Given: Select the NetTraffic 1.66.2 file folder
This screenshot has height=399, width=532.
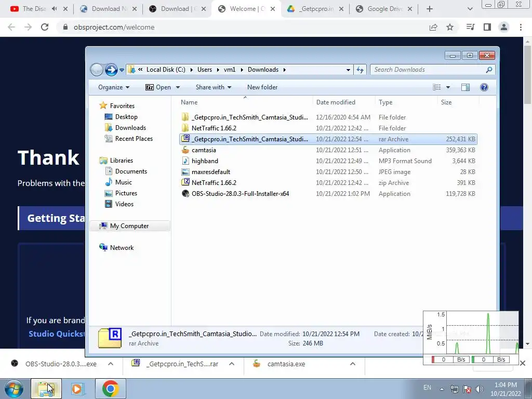Looking at the screenshot, I should tap(328, 128).
